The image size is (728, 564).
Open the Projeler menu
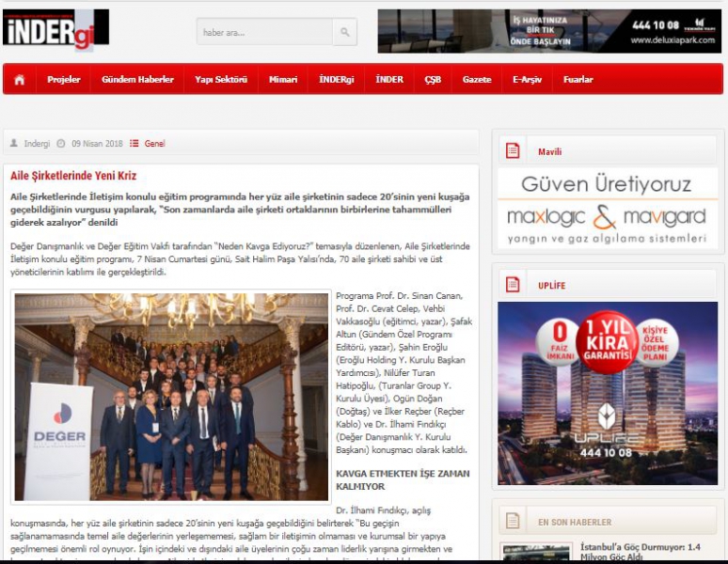64,80
